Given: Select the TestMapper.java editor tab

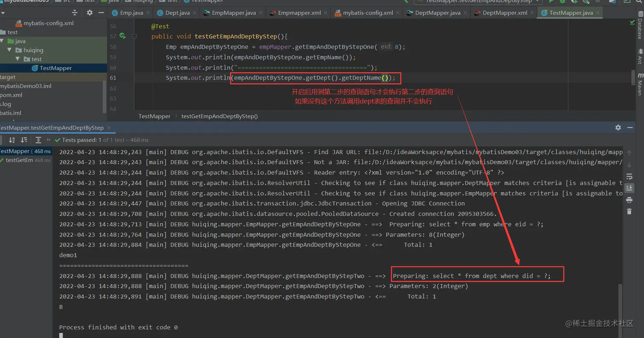Looking at the screenshot, I should coord(571,13).
